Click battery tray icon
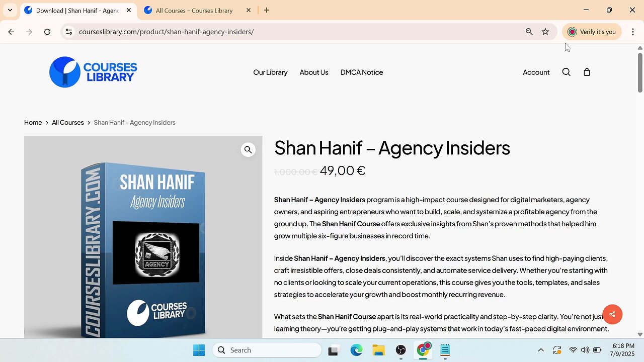 (597, 350)
